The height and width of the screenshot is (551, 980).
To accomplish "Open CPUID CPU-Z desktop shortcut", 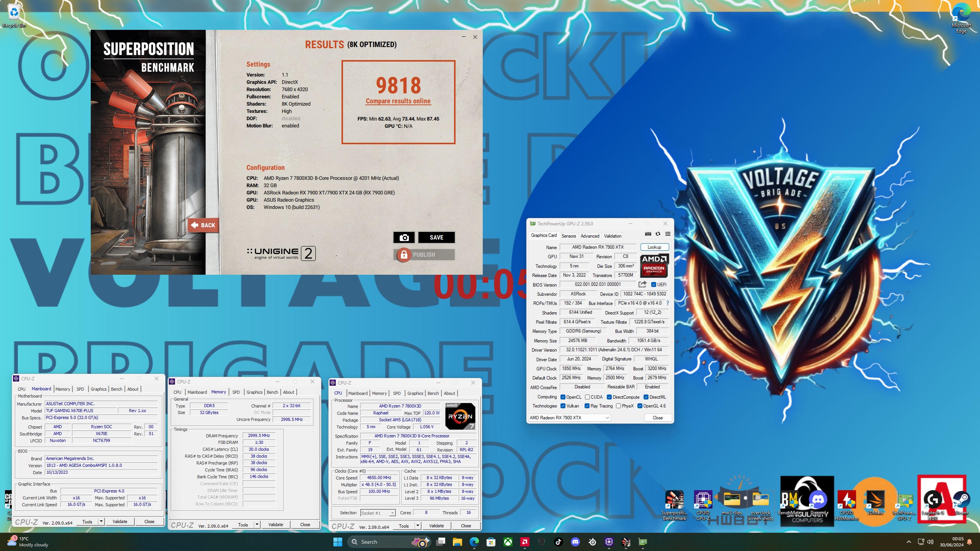I will [703, 505].
